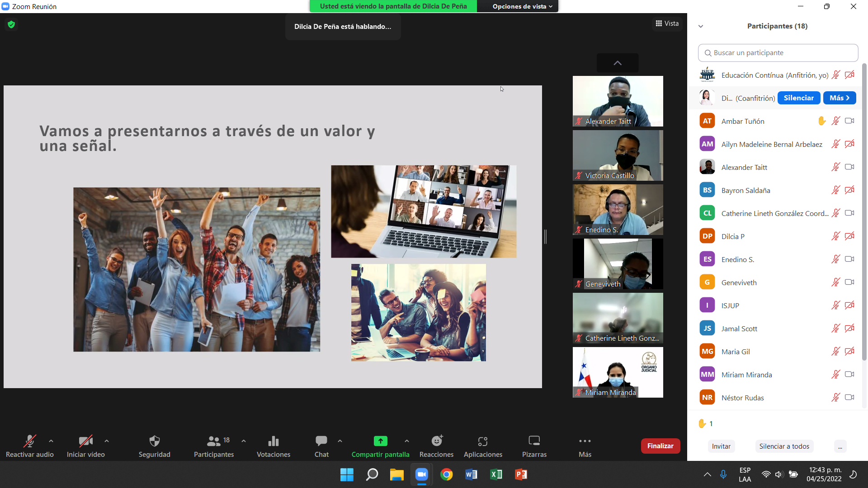Screen dimensions: 868x488
Task: Open PowerPoint from taskbar
Action: point(521,474)
